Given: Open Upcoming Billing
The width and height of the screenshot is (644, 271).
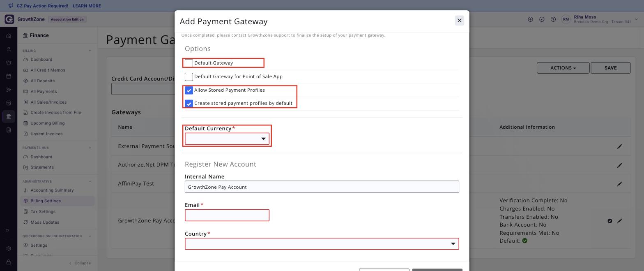Looking at the screenshot, I should click(47, 123).
